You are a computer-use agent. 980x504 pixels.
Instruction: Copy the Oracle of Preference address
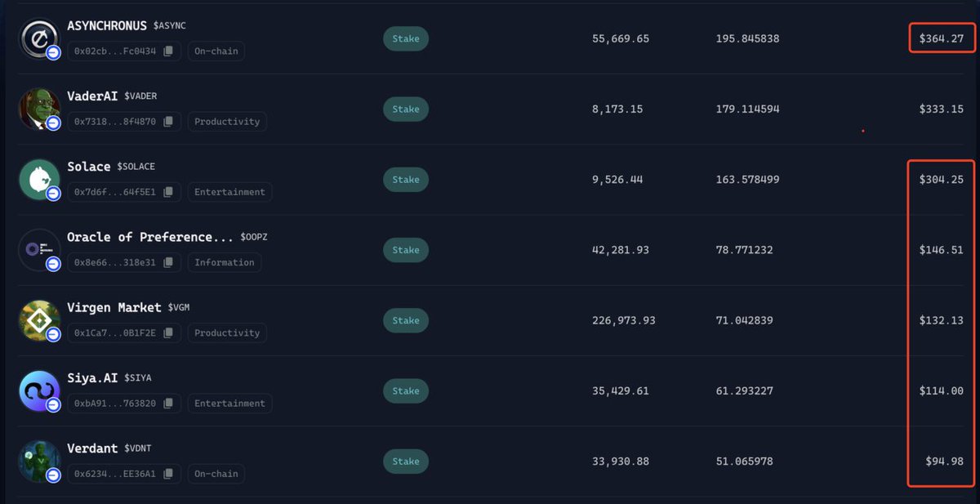(x=168, y=262)
